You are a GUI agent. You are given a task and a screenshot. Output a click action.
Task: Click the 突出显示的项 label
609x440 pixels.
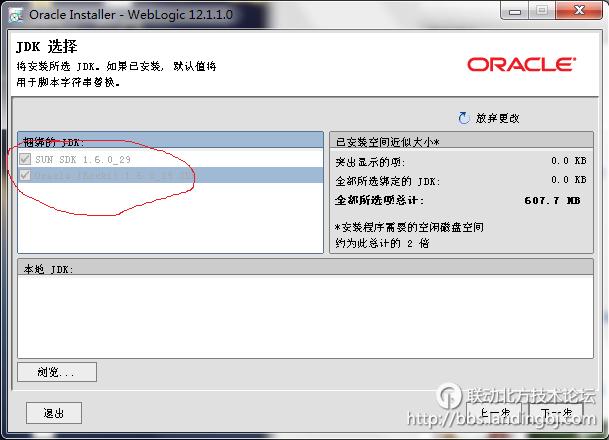(370, 162)
